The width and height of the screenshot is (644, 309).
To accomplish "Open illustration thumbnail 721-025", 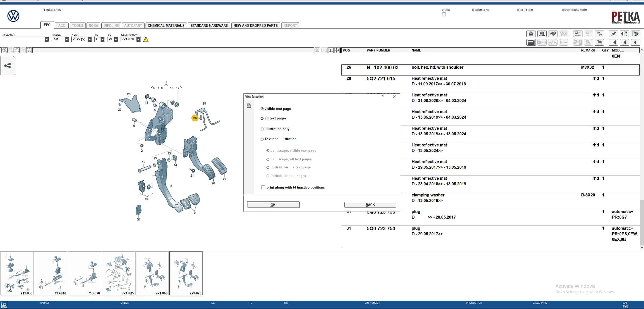I will (x=118, y=273).
